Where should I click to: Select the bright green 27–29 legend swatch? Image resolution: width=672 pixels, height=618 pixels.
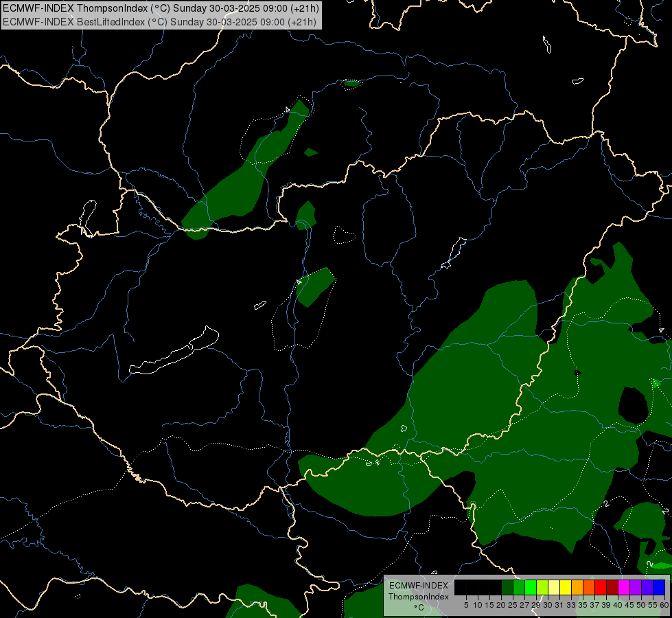pyautogui.click(x=531, y=587)
